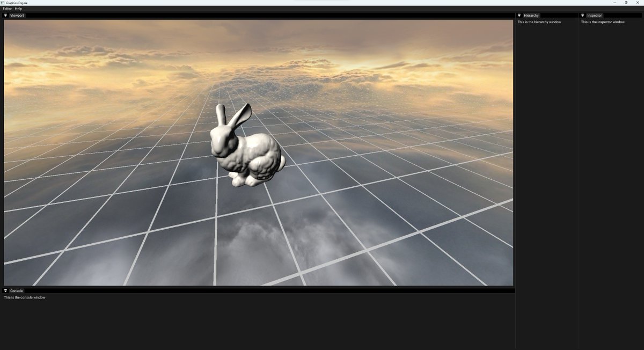This screenshot has height=350, width=644.
Task: Click text 'This is the console window'
Action: tap(25, 297)
